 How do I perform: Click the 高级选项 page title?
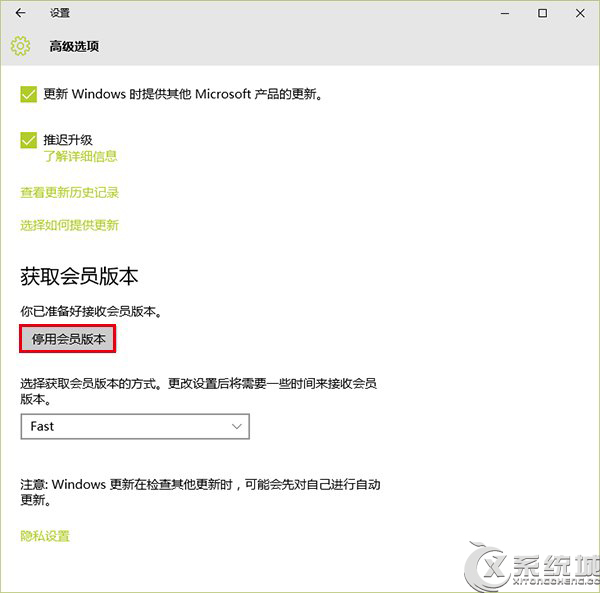[74, 46]
